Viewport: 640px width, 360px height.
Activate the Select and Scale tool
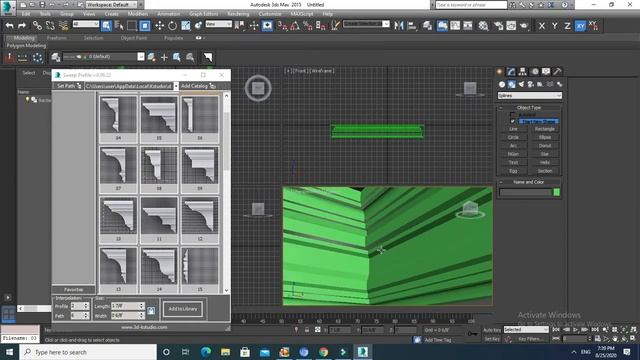185,26
